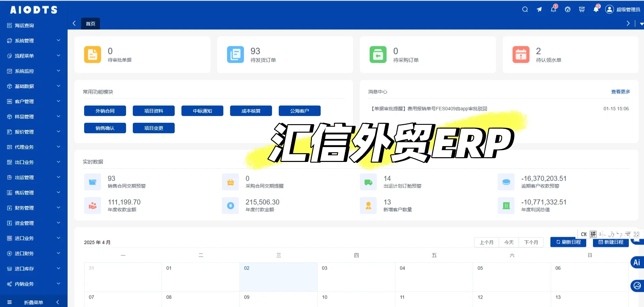Switch to the 首页 tab
644x307 pixels.
pyautogui.click(x=90, y=23)
